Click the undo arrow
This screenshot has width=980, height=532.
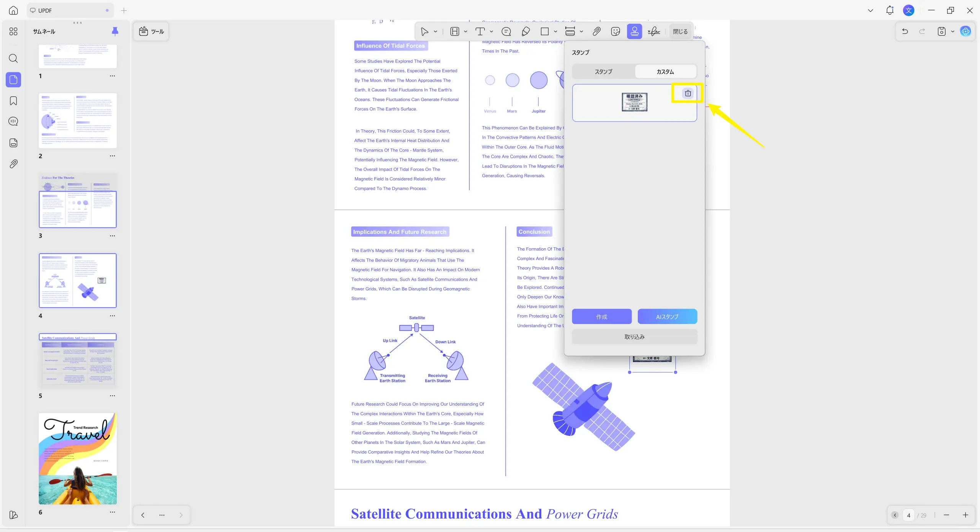coord(905,31)
